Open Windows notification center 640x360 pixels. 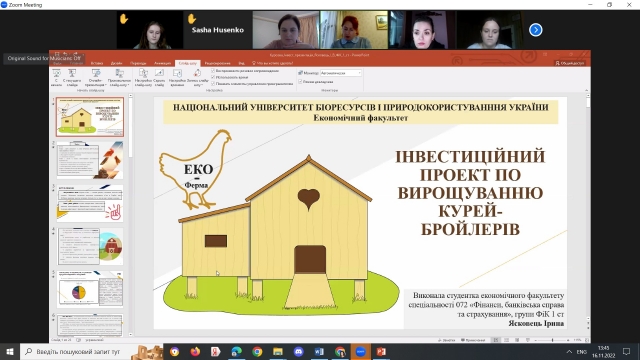pyautogui.click(x=627, y=351)
